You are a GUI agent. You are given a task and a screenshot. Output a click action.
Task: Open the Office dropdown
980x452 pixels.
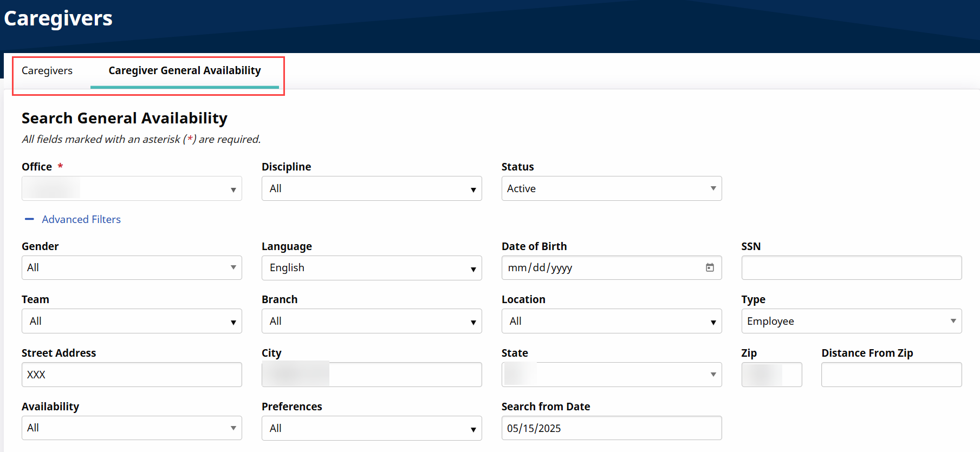[x=132, y=188]
